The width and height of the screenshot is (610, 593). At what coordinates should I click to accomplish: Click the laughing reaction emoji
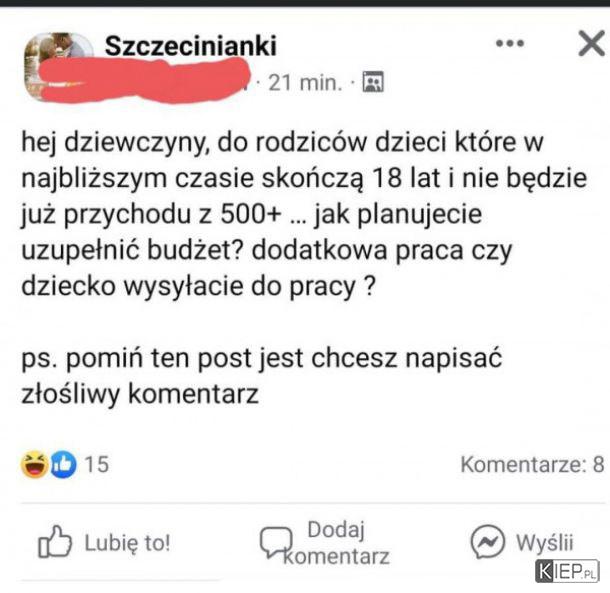[x=34, y=464]
